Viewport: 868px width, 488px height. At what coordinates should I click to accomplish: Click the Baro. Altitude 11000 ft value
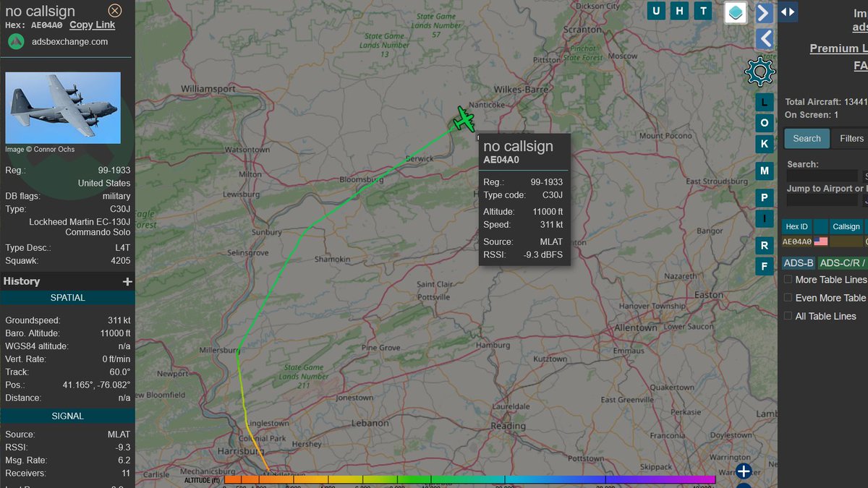114,333
